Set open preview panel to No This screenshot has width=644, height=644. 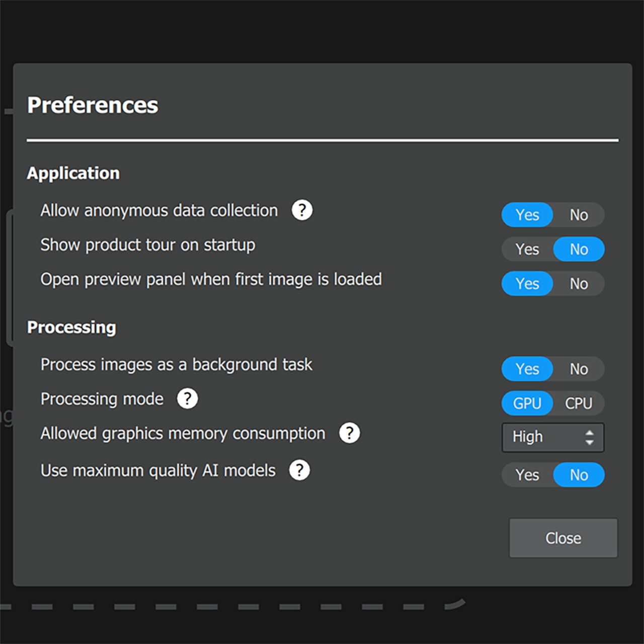click(x=579, y=284)
